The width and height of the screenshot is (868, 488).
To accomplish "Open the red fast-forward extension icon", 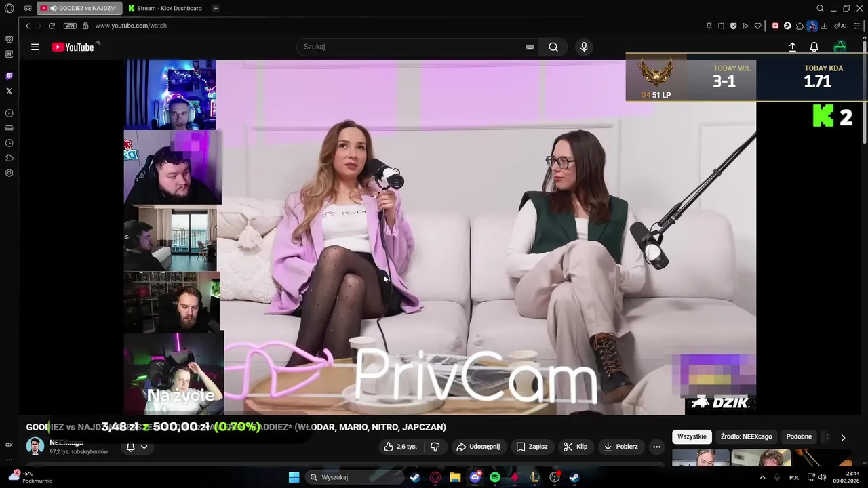I will tap(775, 26).
